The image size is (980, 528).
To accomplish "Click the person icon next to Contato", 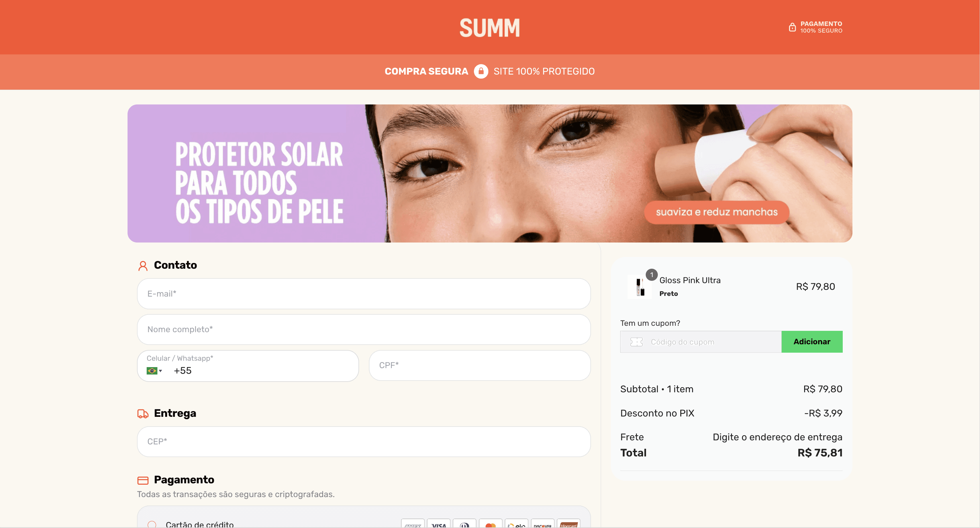I will [143, 266].
